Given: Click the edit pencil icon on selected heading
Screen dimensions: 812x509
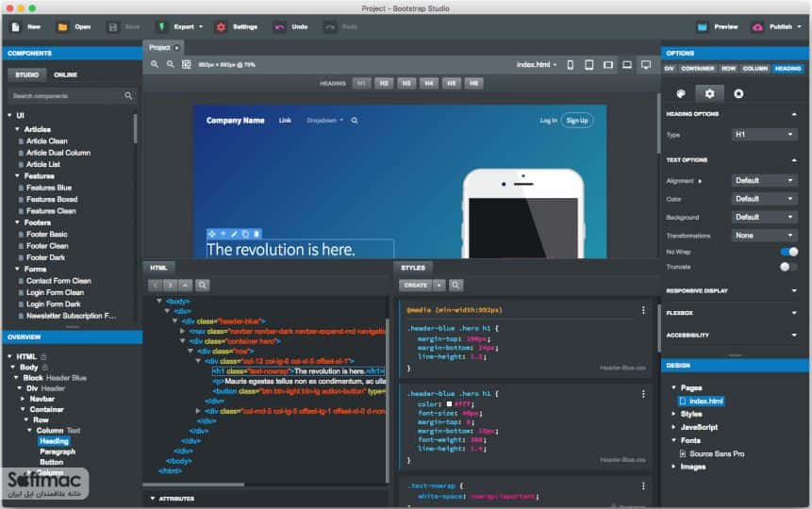Looking at the screenshot, I should pyautogui.click(x=234, y=234).
